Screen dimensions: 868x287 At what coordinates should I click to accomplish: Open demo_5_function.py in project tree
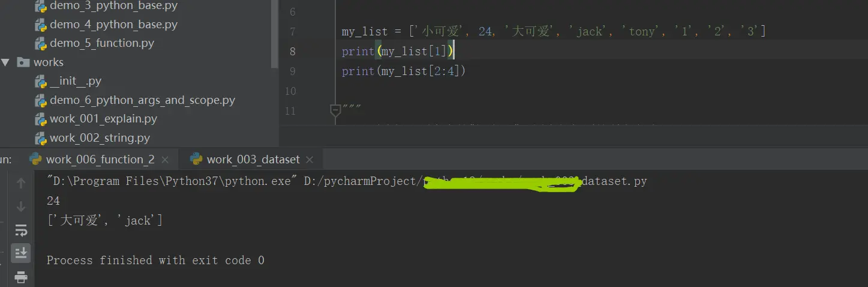[102, 43]
